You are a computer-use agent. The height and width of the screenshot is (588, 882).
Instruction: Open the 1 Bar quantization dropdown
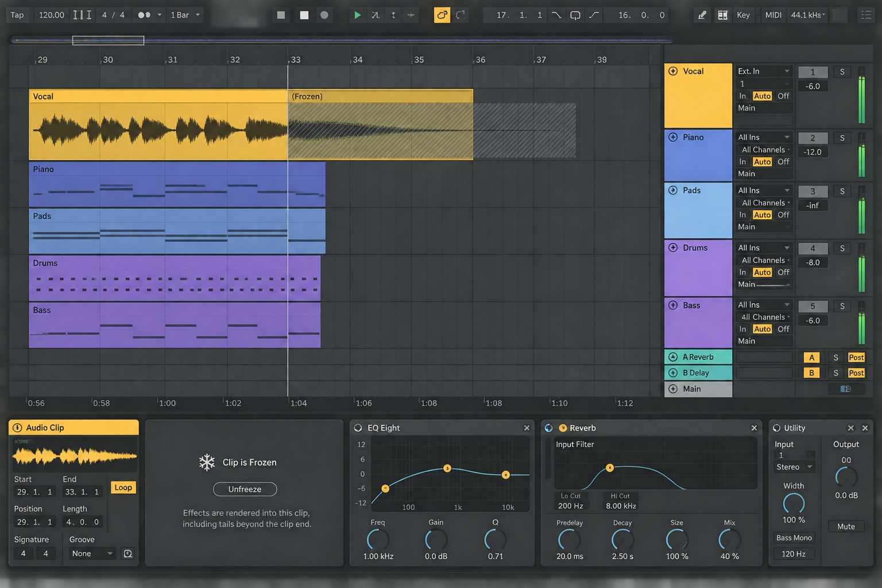[x=185, y=15]
